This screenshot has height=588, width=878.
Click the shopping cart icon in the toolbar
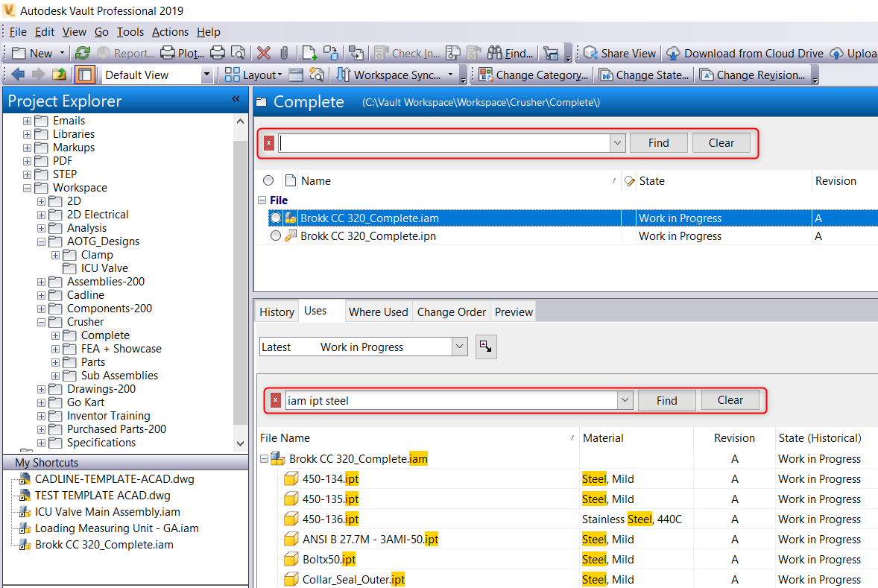[551, 53]
